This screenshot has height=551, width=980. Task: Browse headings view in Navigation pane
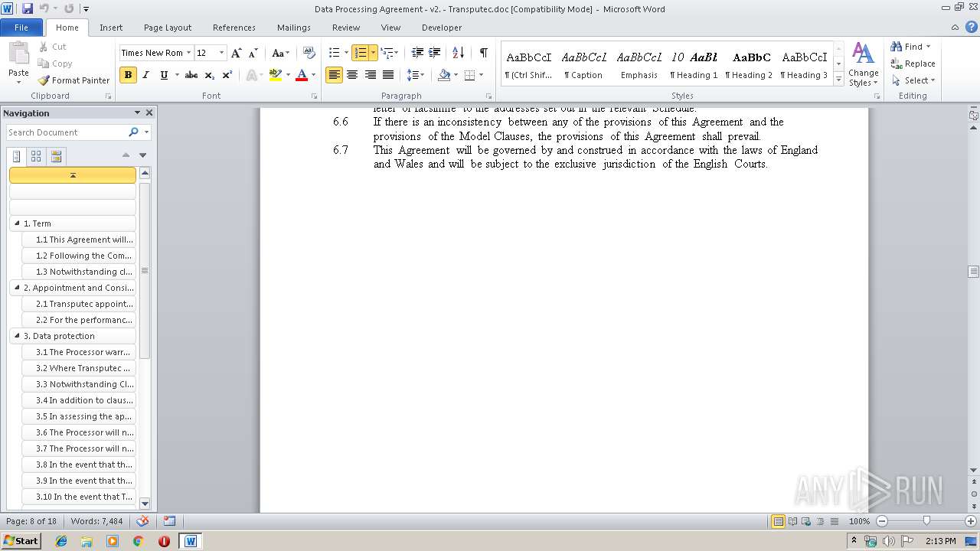17,156
